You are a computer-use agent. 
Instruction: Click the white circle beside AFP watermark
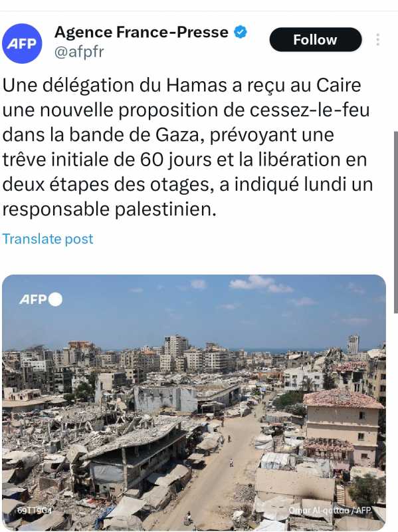[x=56, y=299]
